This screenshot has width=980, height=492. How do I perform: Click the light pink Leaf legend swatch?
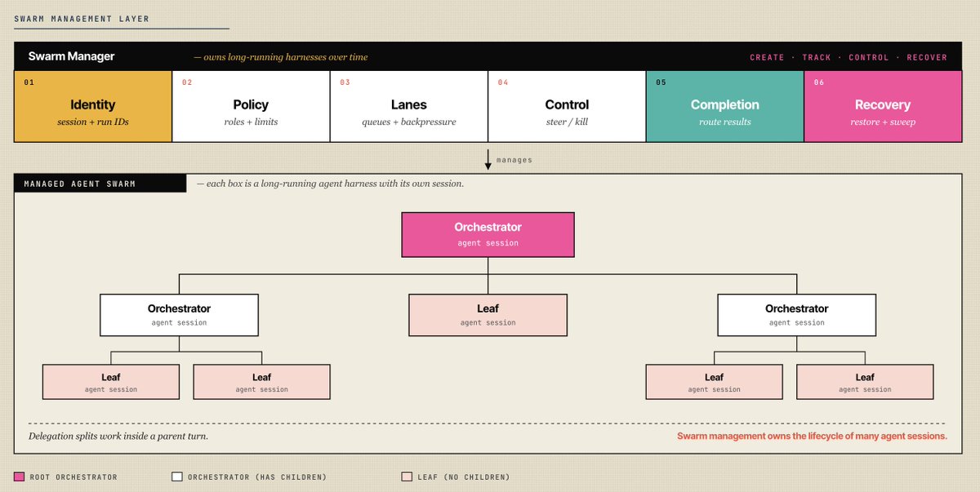click(407, 476)
